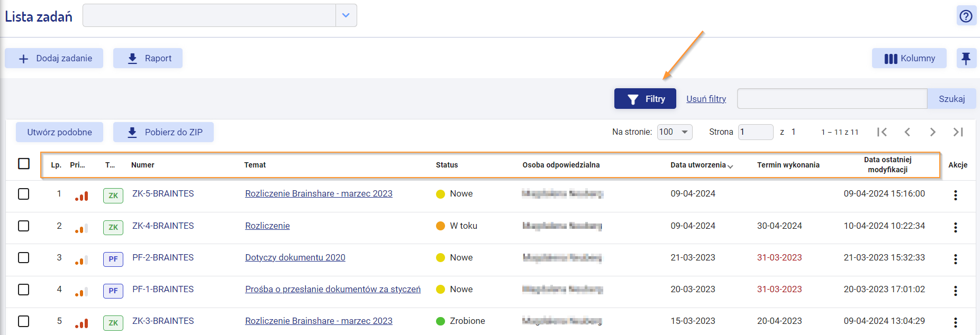Click the Dodaj zadanie button
The image size is (980, 335).
coord(54,58)
